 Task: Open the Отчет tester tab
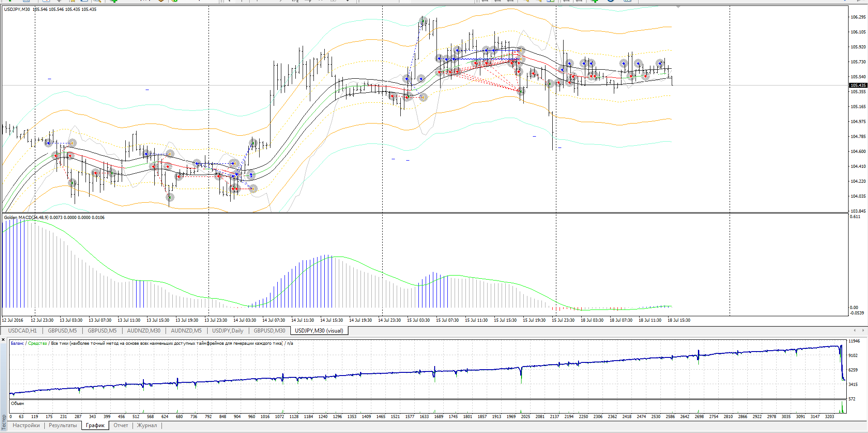[121, 425]
